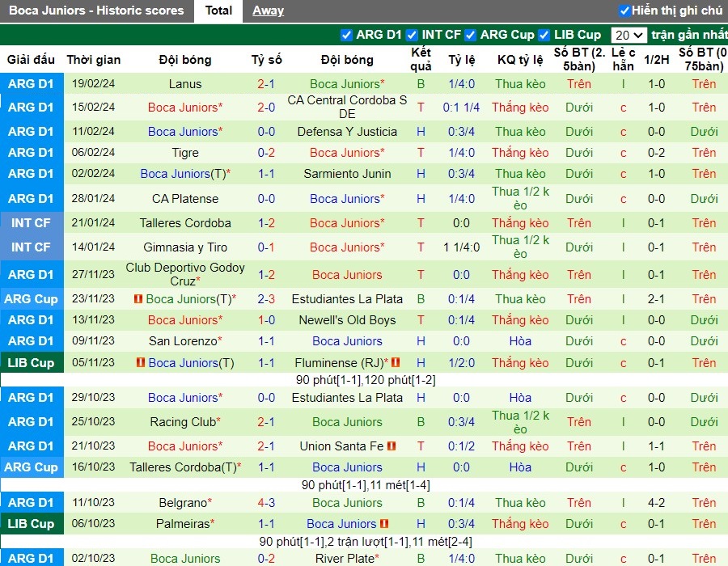Viewport: 728px width, 566px height.
Task: Click the Kết quả column header
Action: click(x=421, y=59)
